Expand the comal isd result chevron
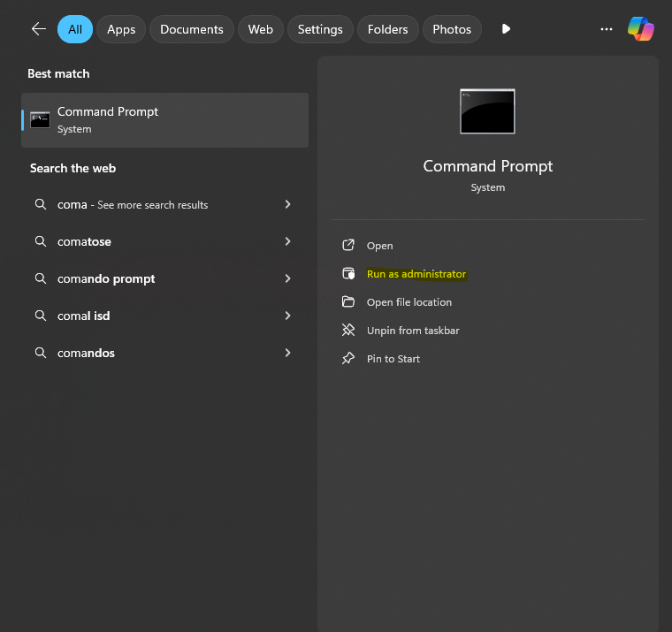The width and height of the screenshot is (672, 632). [287, 316]
